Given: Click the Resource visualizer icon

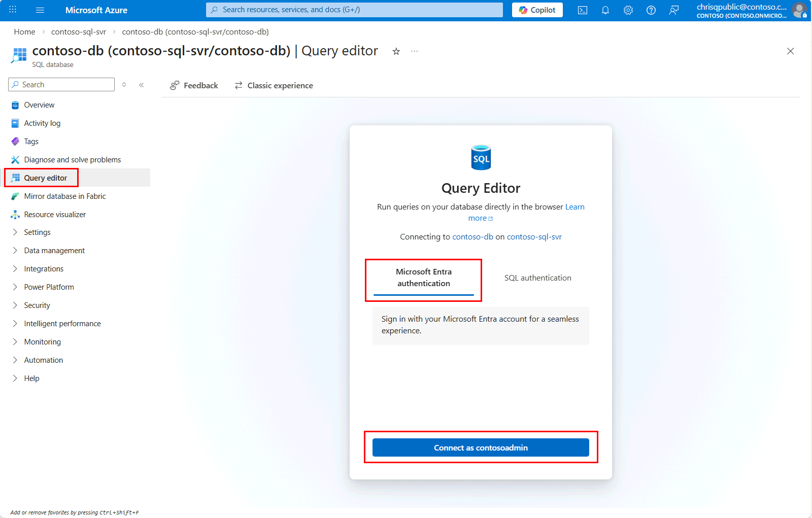Looking at the screenshot, I should tap(15, 215).
